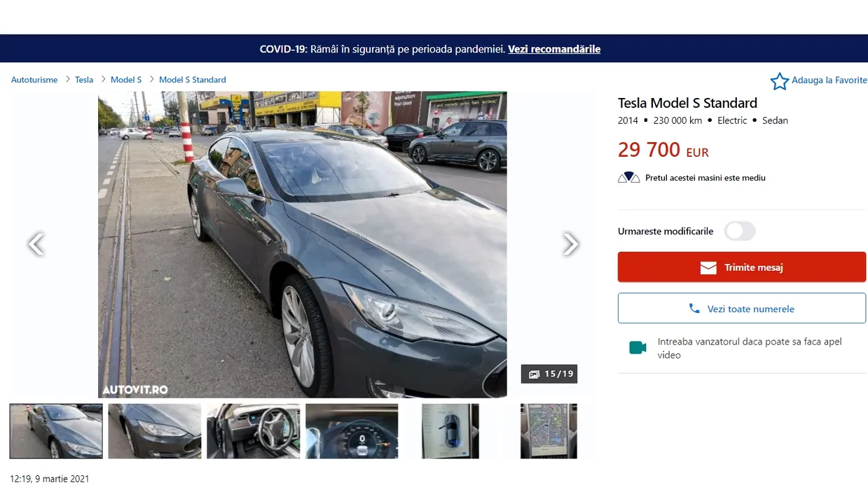868x490 pixels.
Task: Show previous photo with left arrow
Action: (36, 244)
